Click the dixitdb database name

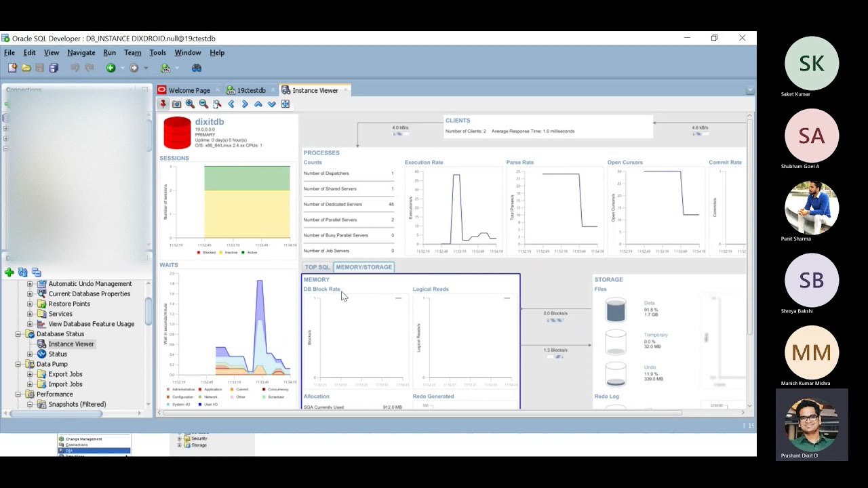[210, 122]
